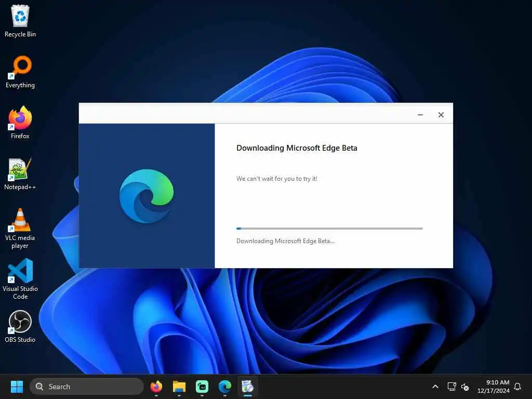Viewport: 532px width, 399px height.
Task: Click the 'We can't wait for you' text
Action: pyautogui.click(x=277, y=179)
